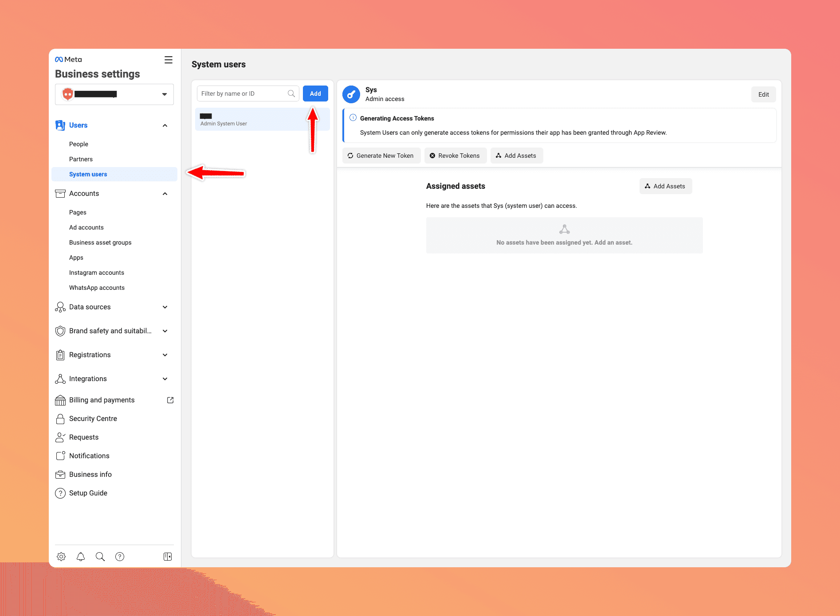Click the search magnifier in filter field

pos(291,94)
